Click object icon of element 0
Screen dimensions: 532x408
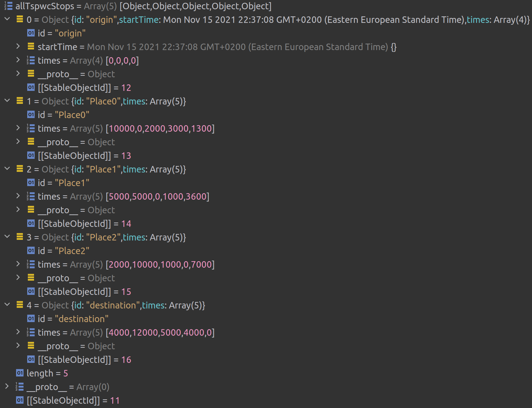tap(19, 19)
